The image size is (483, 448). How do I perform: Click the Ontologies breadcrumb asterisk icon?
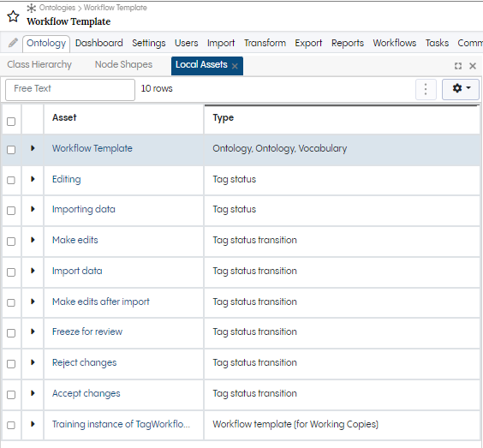coord(32,8)
